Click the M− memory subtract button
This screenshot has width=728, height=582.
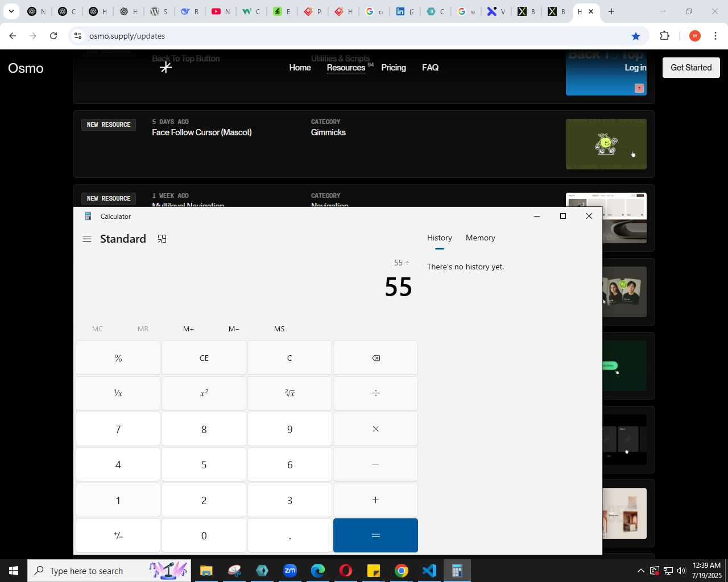click(234, 329)
